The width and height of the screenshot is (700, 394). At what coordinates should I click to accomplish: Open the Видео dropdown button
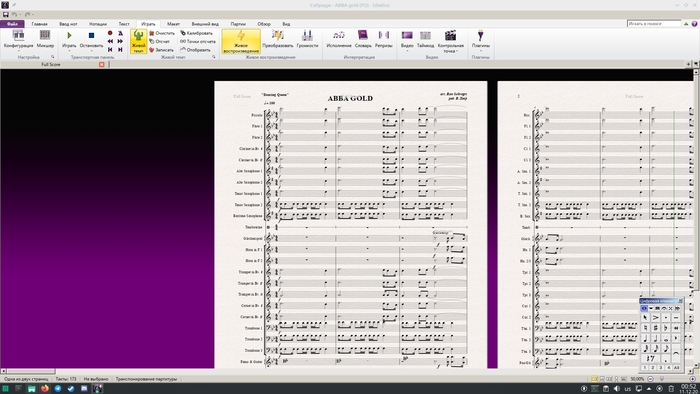pyautogui.click(x=407, y=41)
